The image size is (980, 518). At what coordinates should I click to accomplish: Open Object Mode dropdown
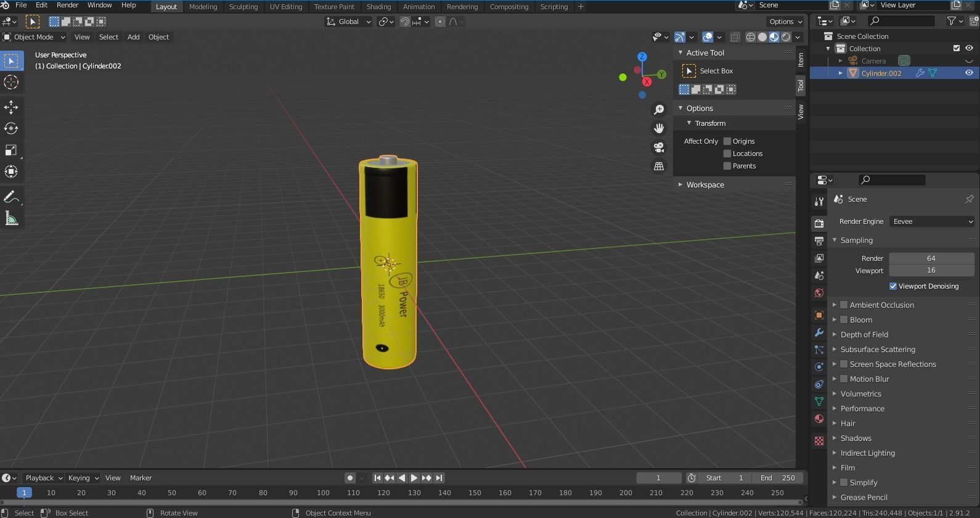(x=34, y=37)
